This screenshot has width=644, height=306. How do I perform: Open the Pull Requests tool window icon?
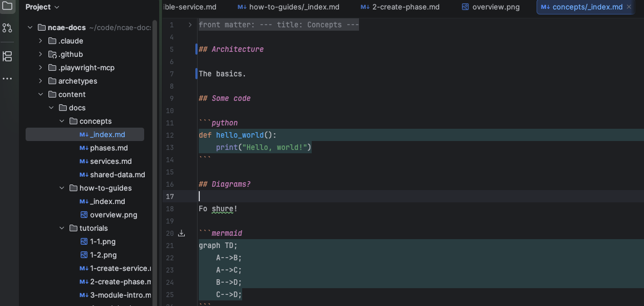pos(7,28)
